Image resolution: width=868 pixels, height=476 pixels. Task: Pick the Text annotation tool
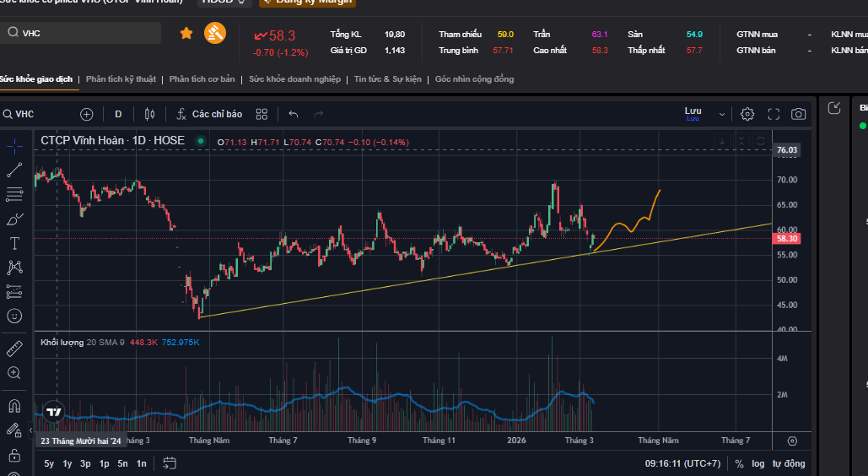[14, 243]
